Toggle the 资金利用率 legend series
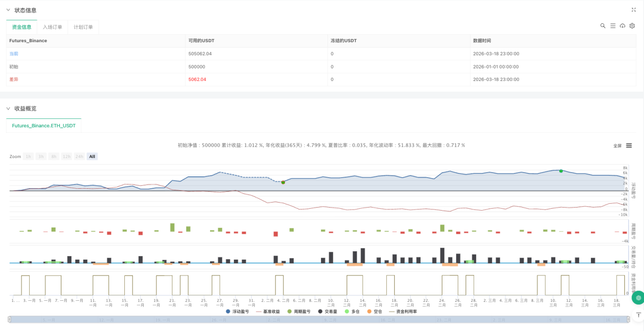Viewport: 644px width, 331px height. 402,312
